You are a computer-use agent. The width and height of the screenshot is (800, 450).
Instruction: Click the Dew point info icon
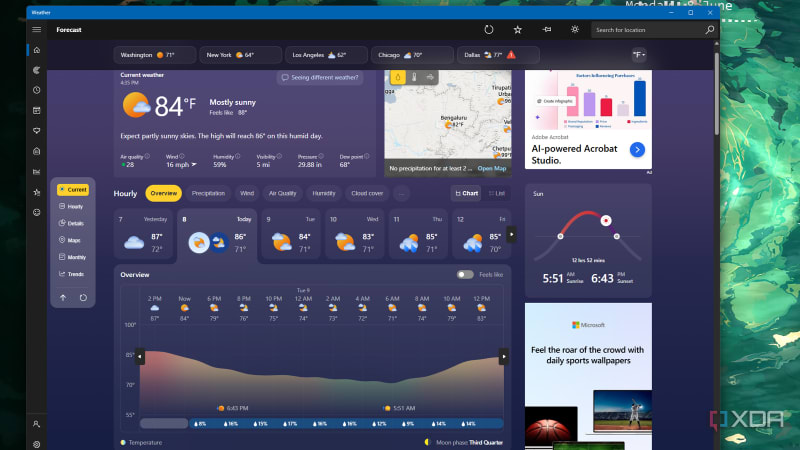click(x=366, y=156)
